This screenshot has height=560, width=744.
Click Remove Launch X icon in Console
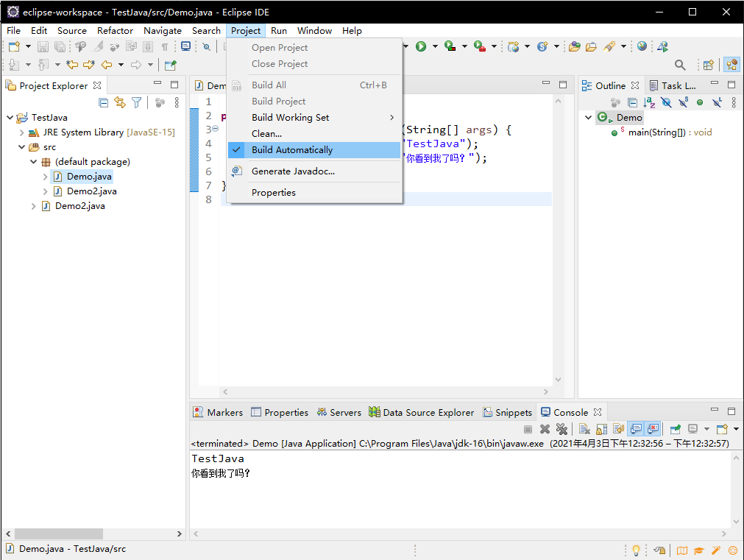tap(545, 430)
